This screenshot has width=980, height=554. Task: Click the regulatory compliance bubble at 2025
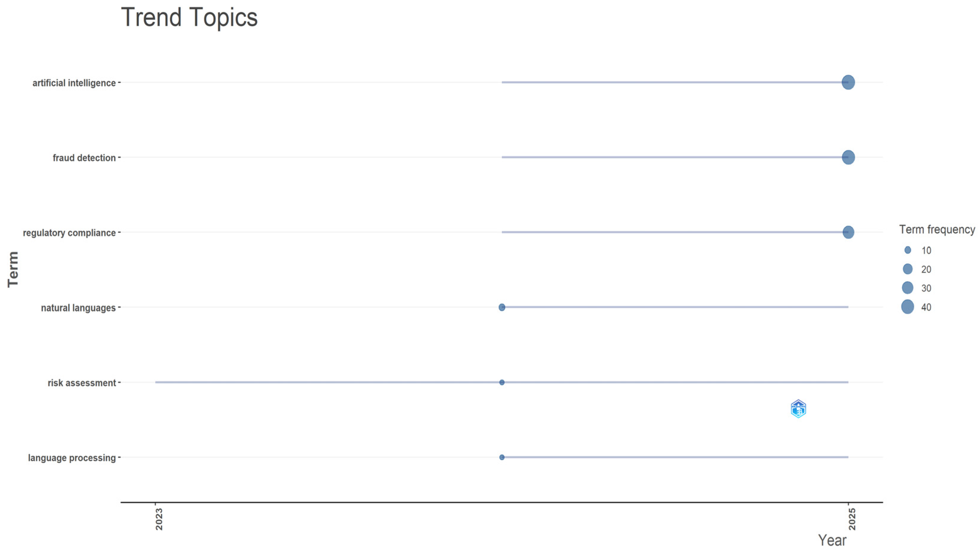pyautogui.click(x=848, y=232)
